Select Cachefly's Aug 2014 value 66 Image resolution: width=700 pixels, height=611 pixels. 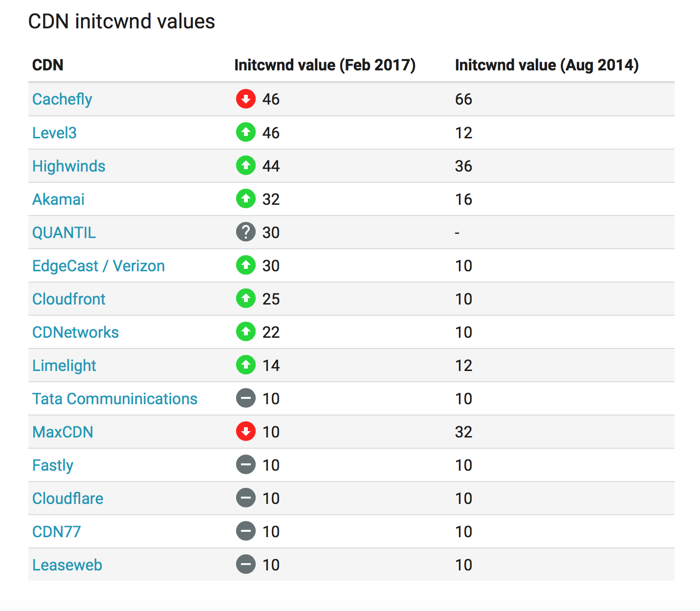click(463, 99)
